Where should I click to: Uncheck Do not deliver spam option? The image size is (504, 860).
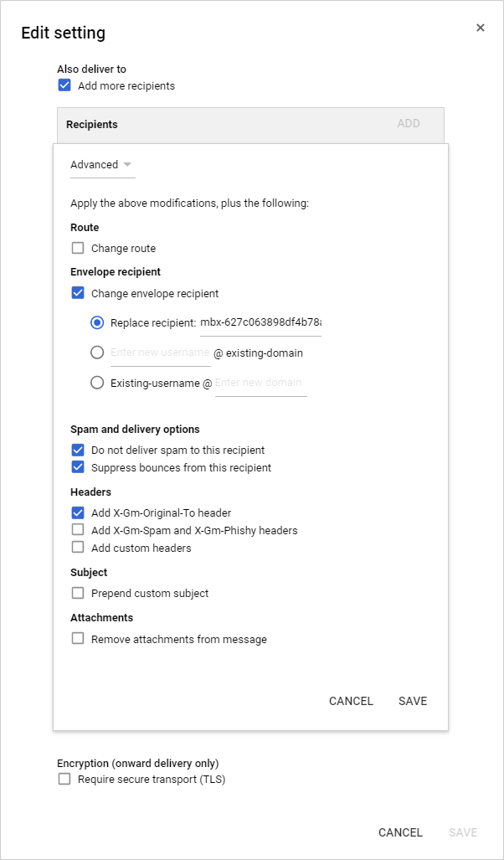pos(78,450)
